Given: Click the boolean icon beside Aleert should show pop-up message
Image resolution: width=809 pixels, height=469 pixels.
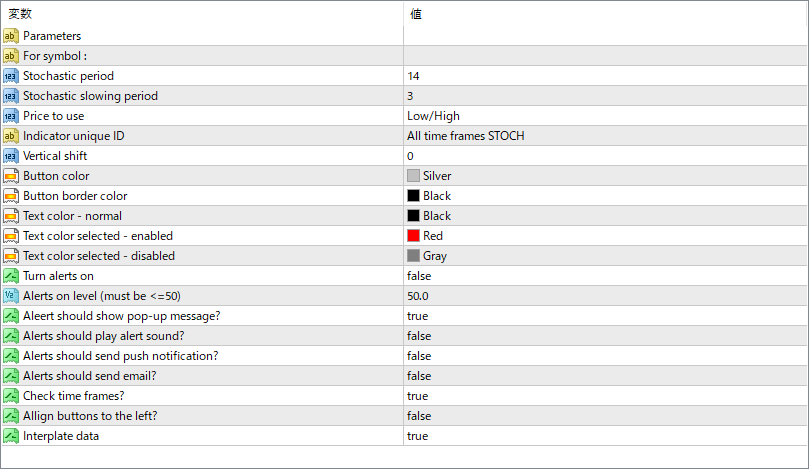Looking at the screenshot, I should pyautogui.click(x=10, y=316).
